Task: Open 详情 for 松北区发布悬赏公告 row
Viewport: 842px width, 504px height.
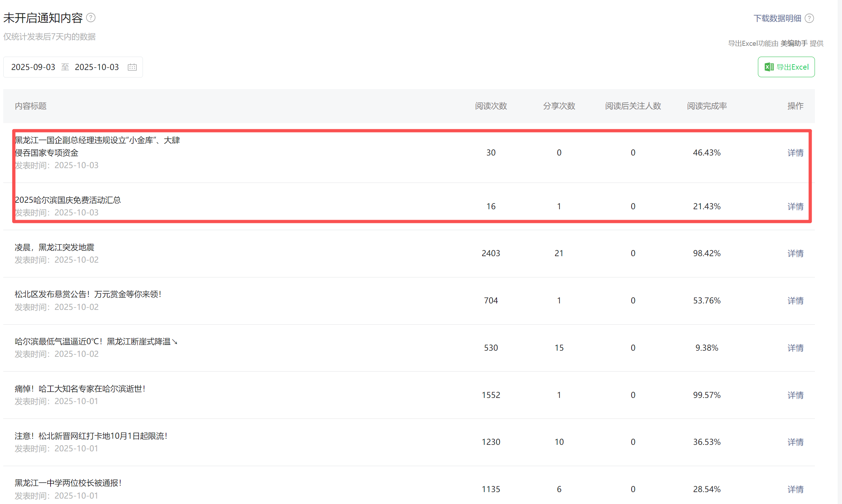Action: [x=795, y=301]
